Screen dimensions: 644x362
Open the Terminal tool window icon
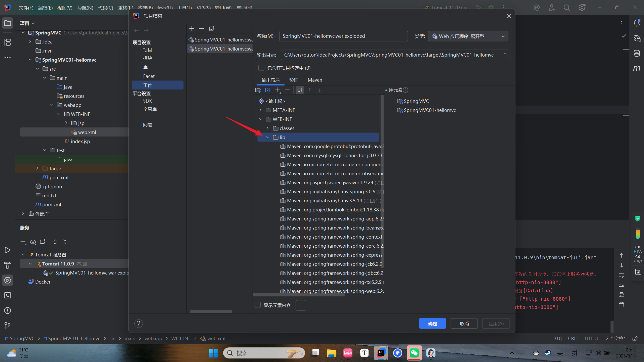(x=8, y=295)
